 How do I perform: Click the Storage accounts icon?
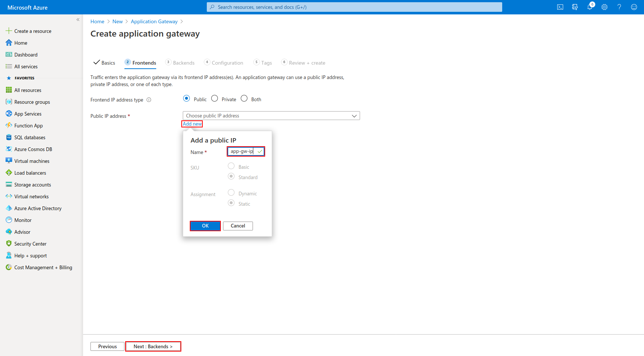tap(9, 185)
